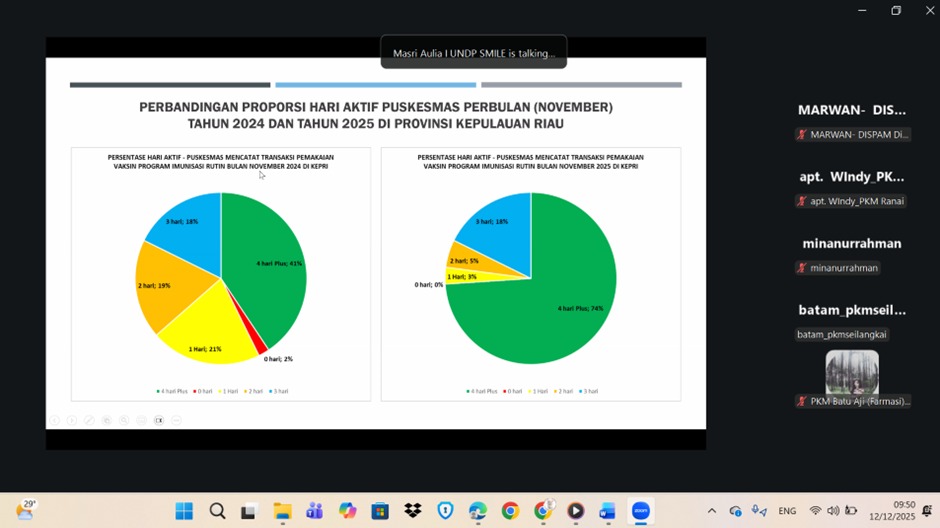The height and width of the screenshot is (528, 940).
Task: Open Zoom app in the taskbar
Action: click(x=640, y=511)
